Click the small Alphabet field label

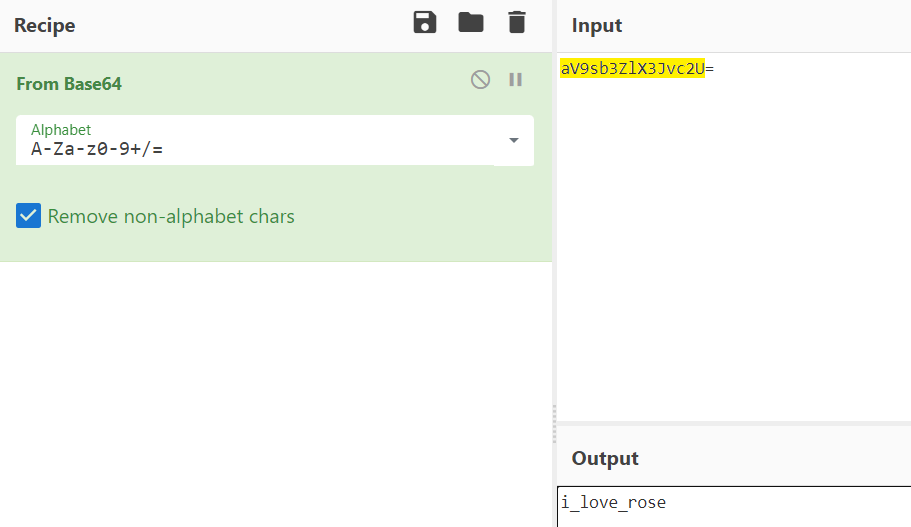click(61, 130)
